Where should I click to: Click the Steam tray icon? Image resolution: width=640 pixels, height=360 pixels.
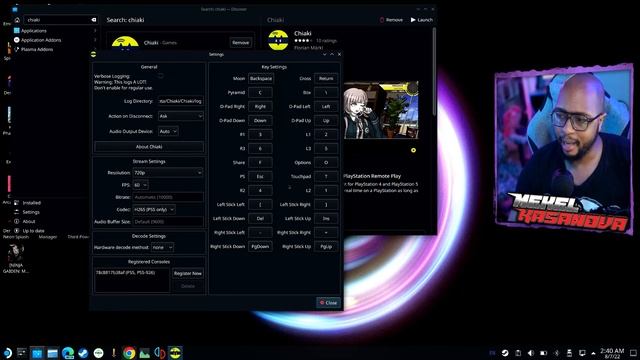tap(505, 353)
